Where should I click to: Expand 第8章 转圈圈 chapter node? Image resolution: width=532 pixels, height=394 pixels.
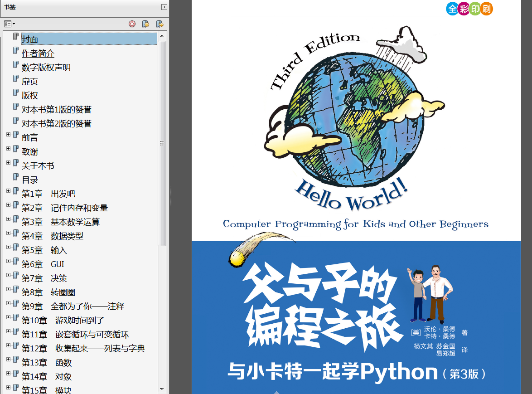pyautogui.click(x=9, y=289)
